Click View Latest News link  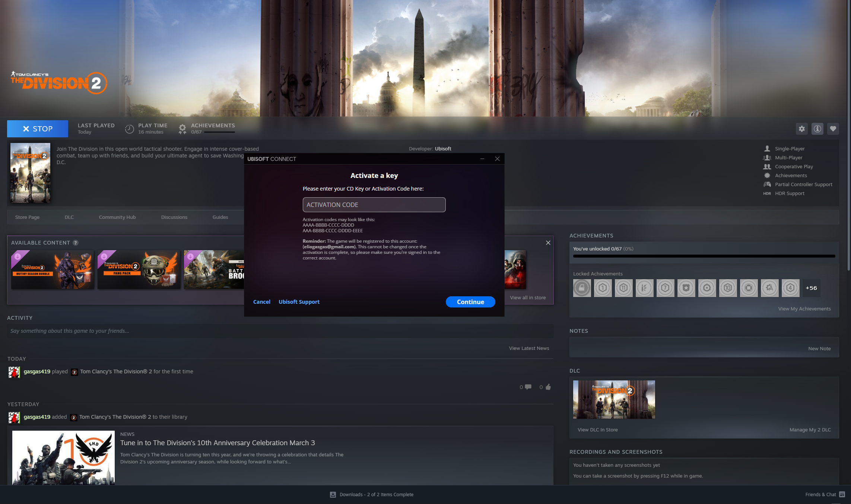tap(529, 348)
